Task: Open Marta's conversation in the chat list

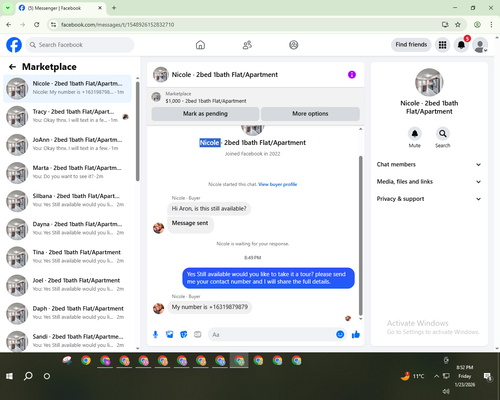Action: [x=67, y=173]
